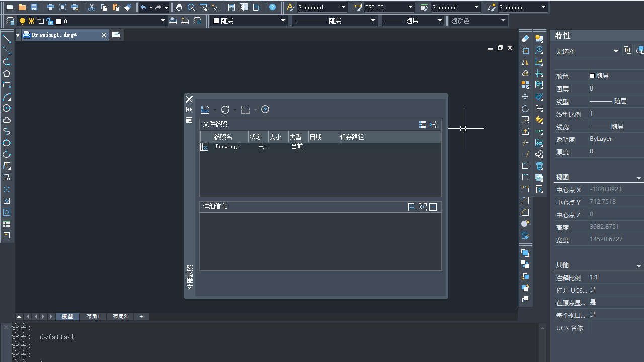
Task: Select the Polygon draw tool
Action: click(7, 73)
